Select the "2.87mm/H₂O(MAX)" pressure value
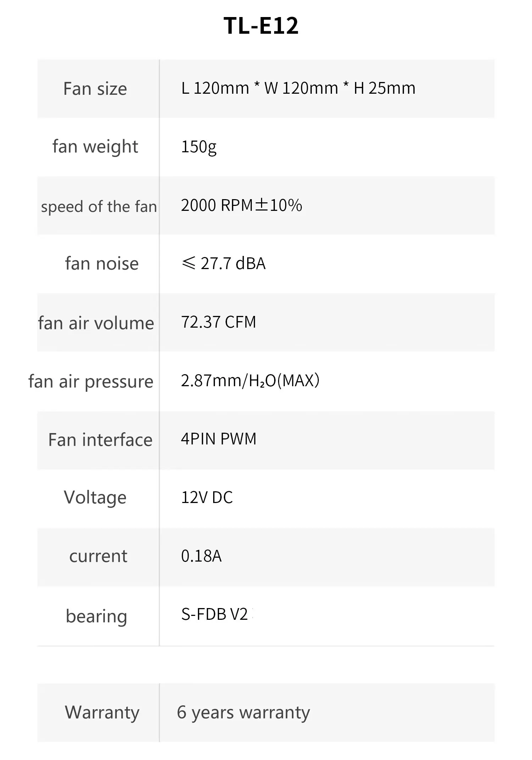The image size is (532, 760). pyautogui.click(x=250, y=381)
